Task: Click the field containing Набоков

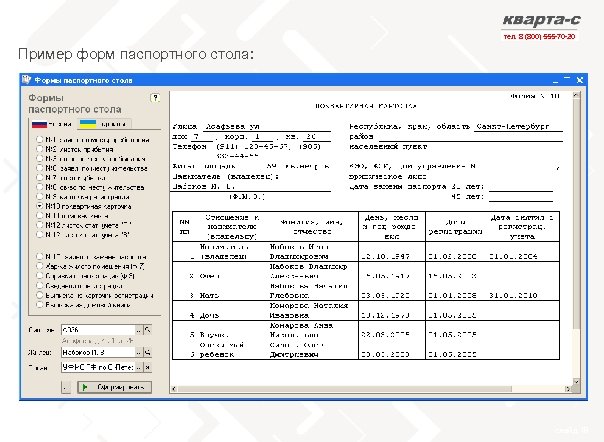Action: (98, 352)
